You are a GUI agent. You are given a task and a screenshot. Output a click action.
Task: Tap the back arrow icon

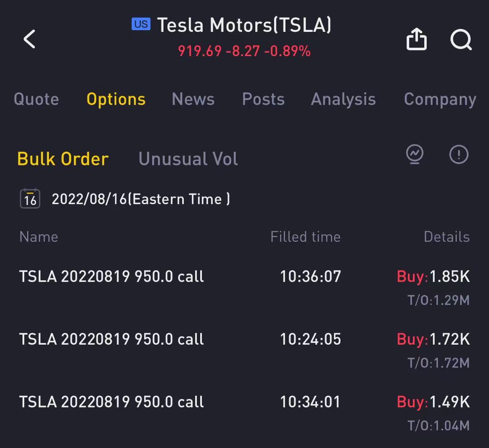click(30, 39)
